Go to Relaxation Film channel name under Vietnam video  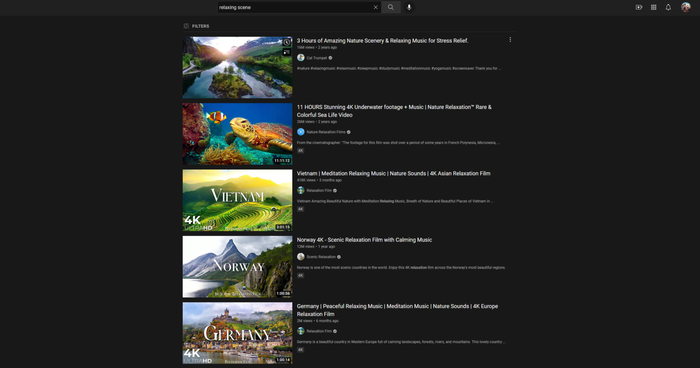pyautogui.click(x=319, y=190)
